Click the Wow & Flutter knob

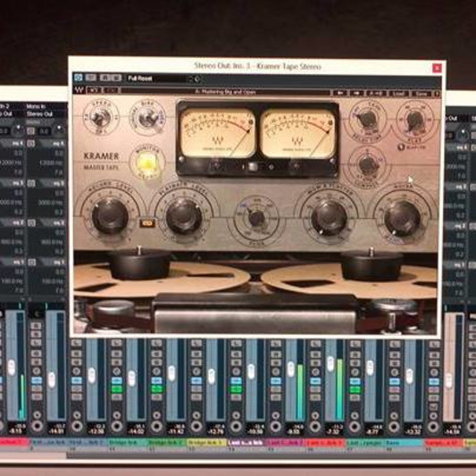pyautogui.click(x=329, y=217)
